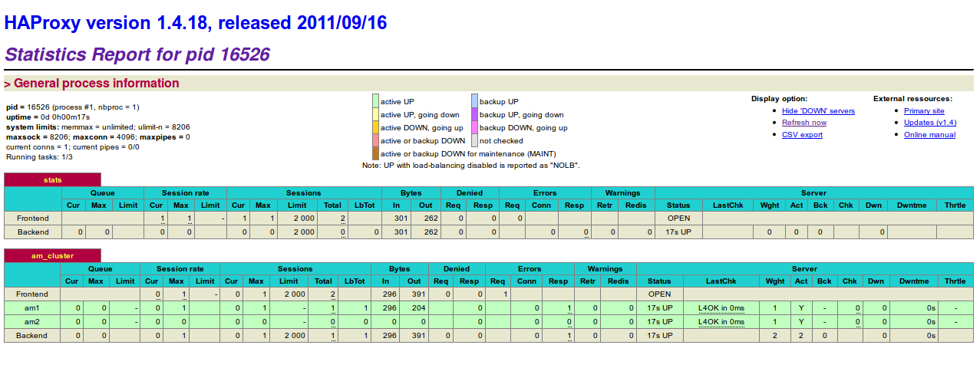980x368 pixels.
Task: Click the yellow active UP, going down swatch
Action: [376, 114]
